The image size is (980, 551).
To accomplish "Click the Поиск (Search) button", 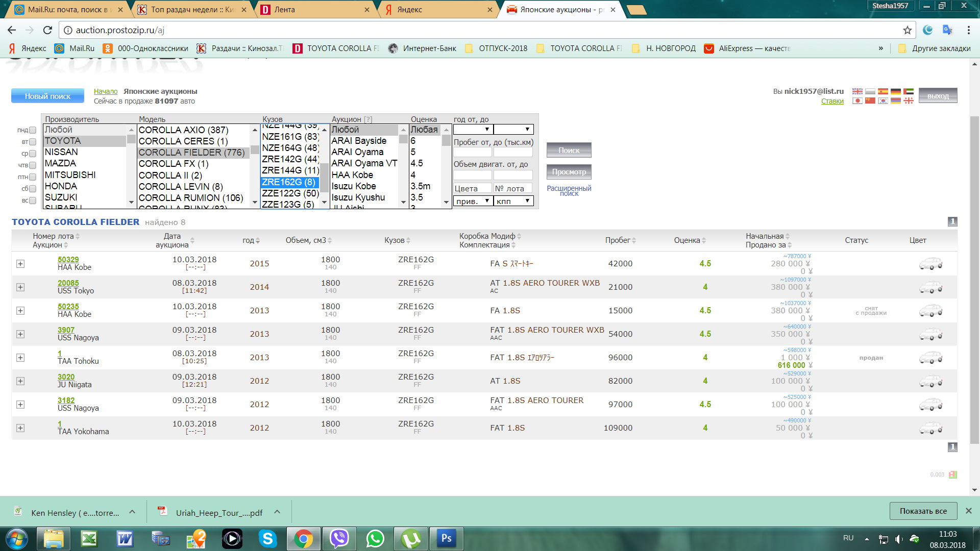I will point(569,149).
